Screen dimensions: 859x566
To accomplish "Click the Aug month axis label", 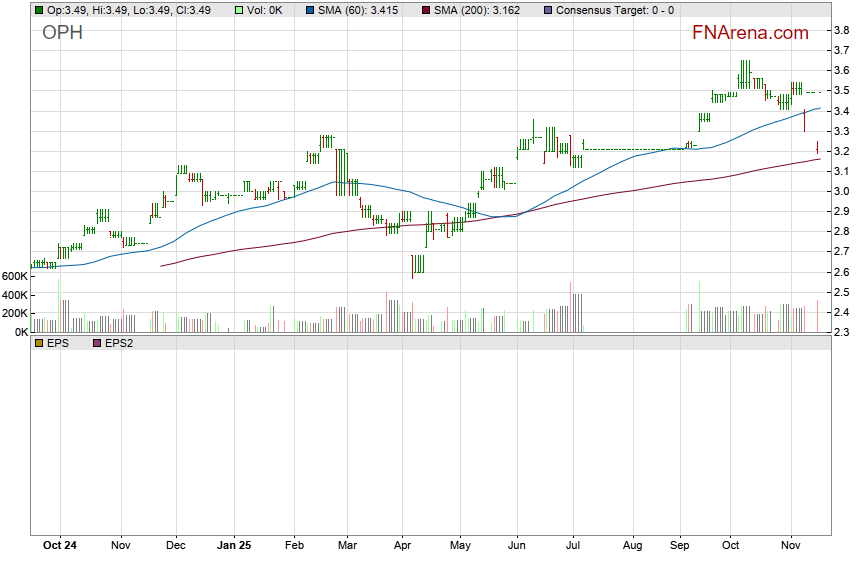I will [x=632, y=547].
